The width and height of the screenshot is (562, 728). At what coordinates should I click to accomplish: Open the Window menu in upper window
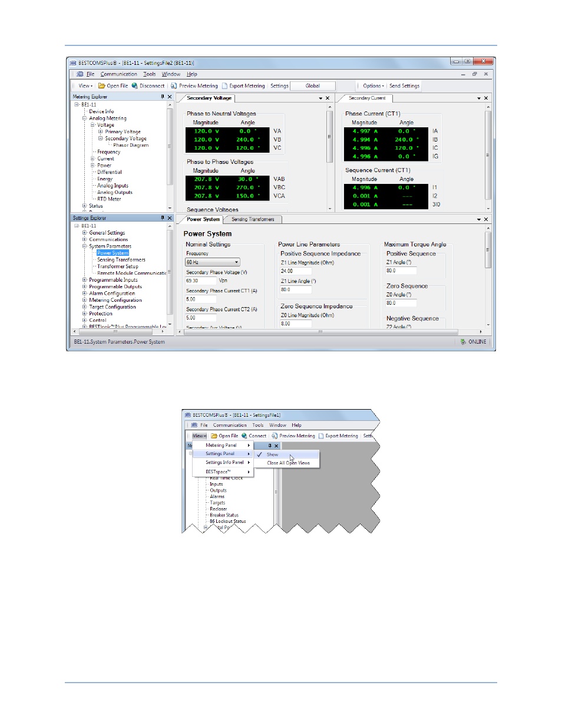(171, 74)
